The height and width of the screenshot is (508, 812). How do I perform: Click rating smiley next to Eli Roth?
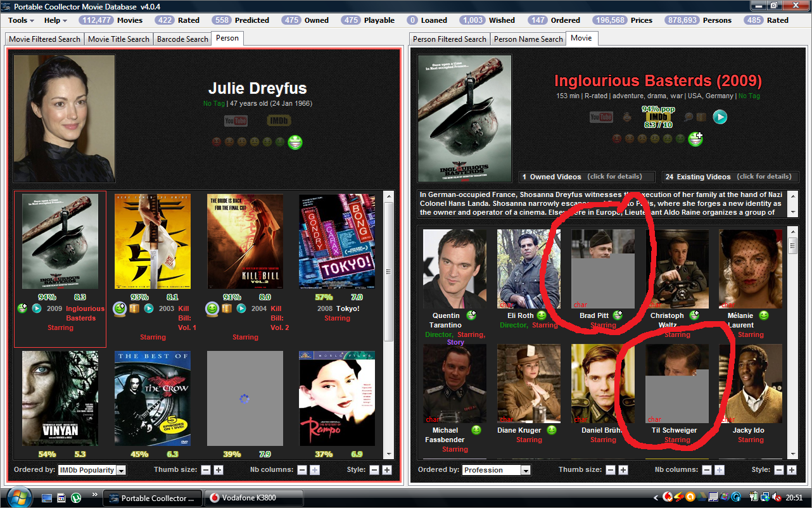coord(542,315)
